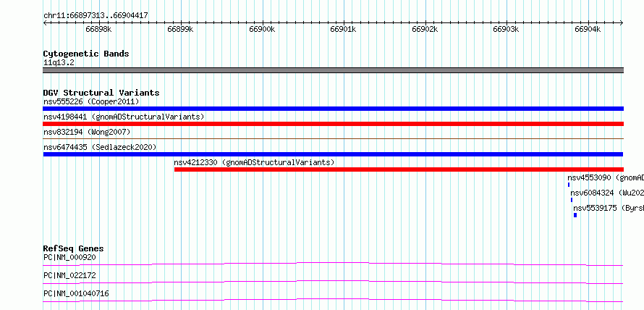Open the nsv6474435 (Sedlazeck2020) variant label
This screenshot has height=310, width=644.
(x=100, y=147)
